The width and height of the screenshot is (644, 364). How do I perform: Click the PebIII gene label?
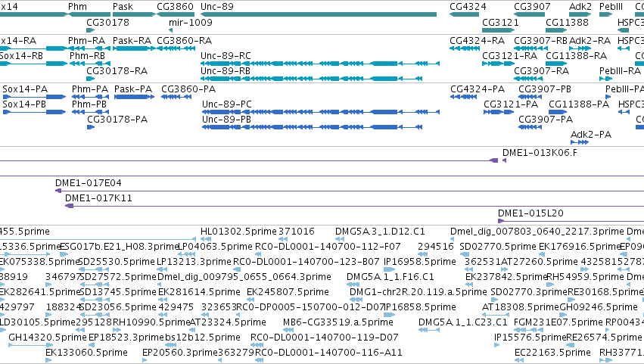611,7
